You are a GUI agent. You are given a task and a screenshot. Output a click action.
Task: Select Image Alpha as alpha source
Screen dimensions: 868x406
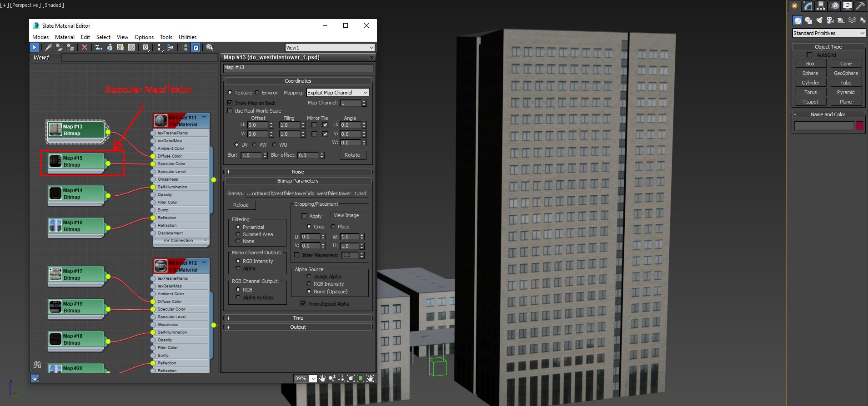coord(309,277)
